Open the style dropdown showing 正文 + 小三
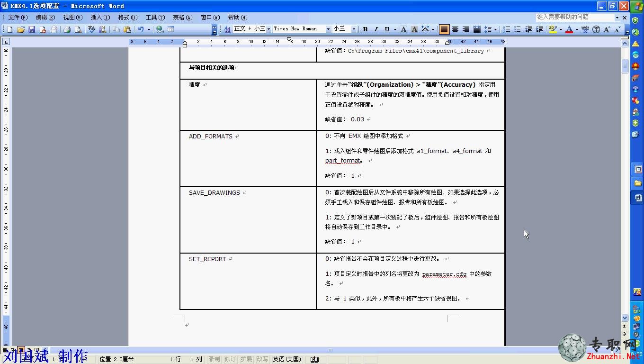This screenshot has width=644, height=364. click(x=268, y=29)
